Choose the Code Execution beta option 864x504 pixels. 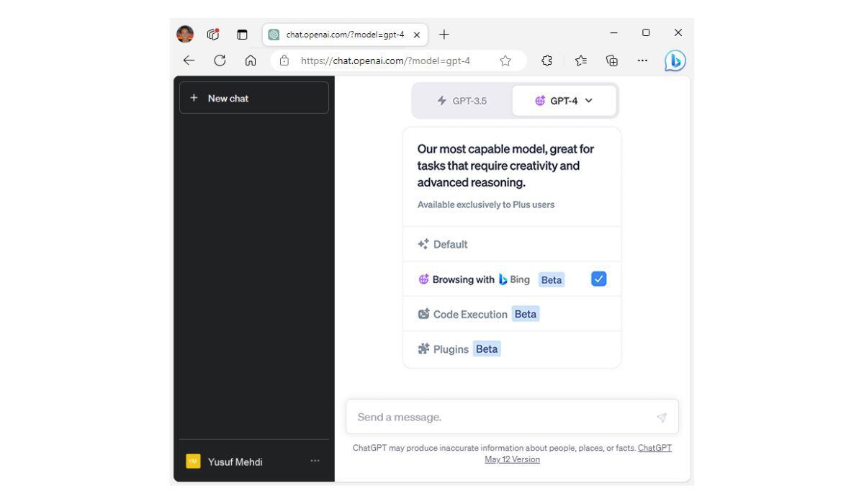tap(477, 314)
